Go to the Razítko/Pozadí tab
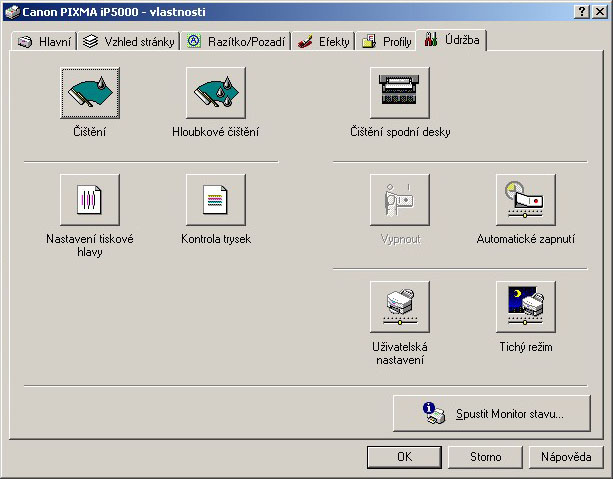 click(x=236, y=42)
